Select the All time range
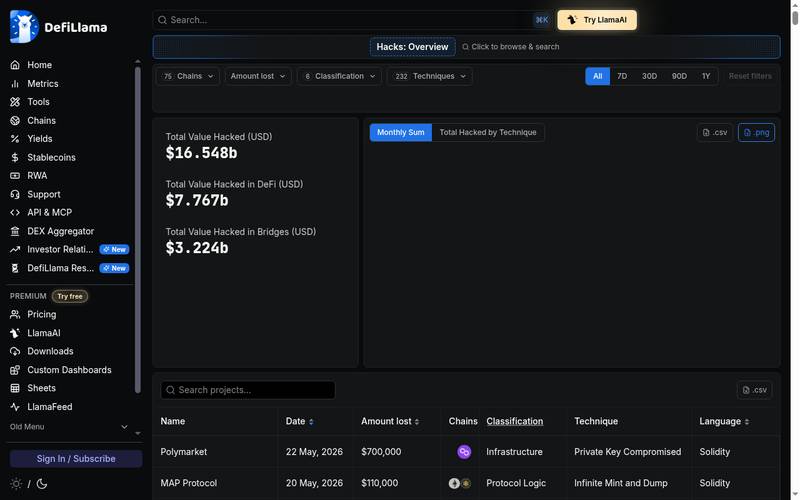This screenshot has height=500, width=800. click(597, 76)
